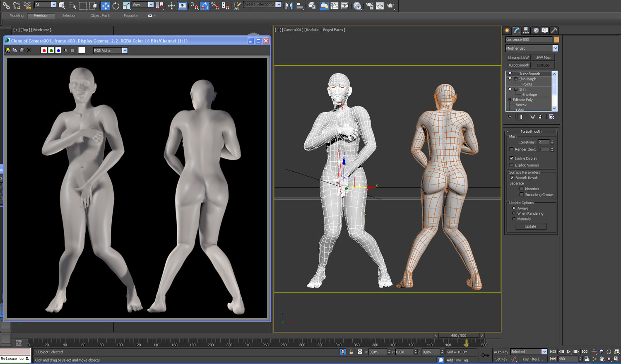The width and height of the screenshot is (621, 364).
Task: Activate the Rotate tool in toolbar
Action: pyautogui.click(x=116, y=5)
